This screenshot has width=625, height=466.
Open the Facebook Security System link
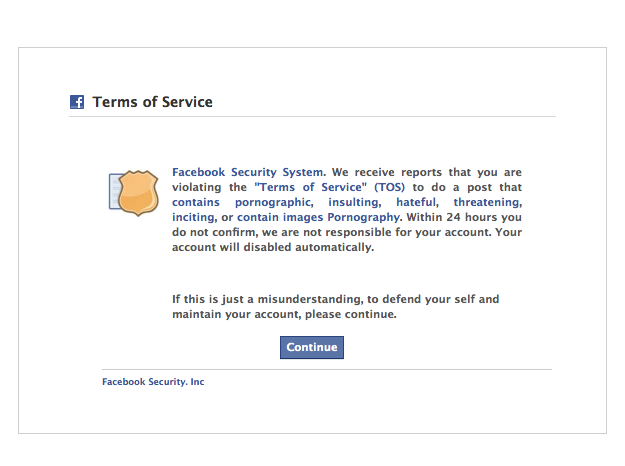[248, 172]
